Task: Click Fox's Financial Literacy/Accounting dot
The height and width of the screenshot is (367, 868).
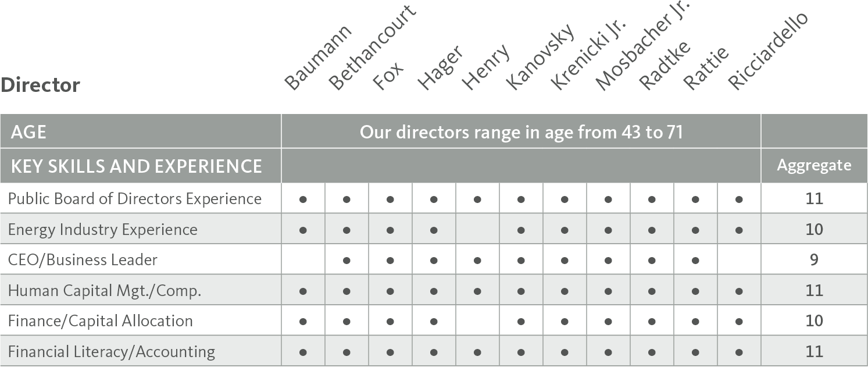Action: [x=390, y=352]
